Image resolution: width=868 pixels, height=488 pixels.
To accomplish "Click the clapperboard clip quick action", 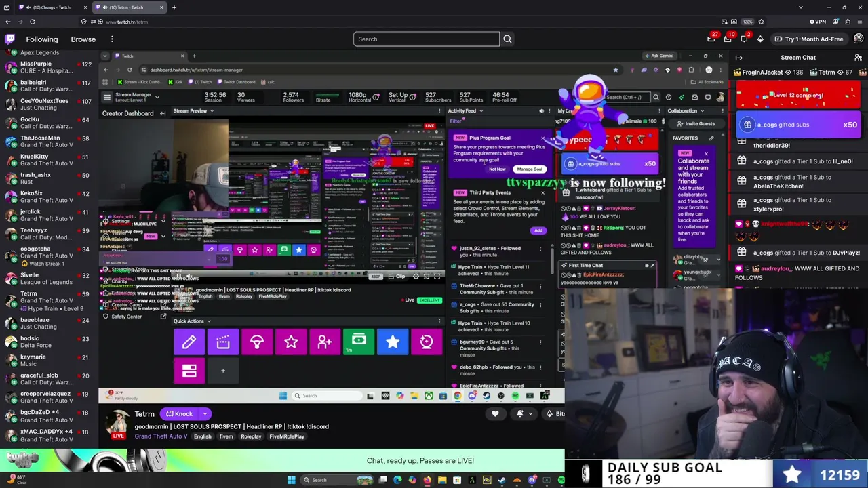I will [x=223, y=342].
